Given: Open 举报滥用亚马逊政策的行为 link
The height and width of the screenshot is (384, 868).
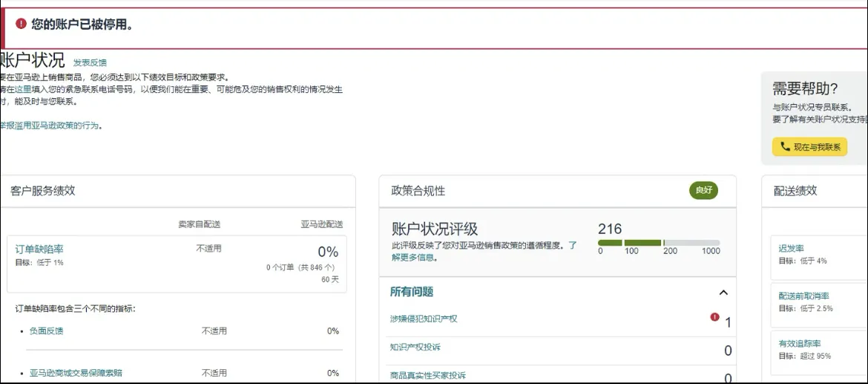Looking at the screenshot, I should pos(50,126).
